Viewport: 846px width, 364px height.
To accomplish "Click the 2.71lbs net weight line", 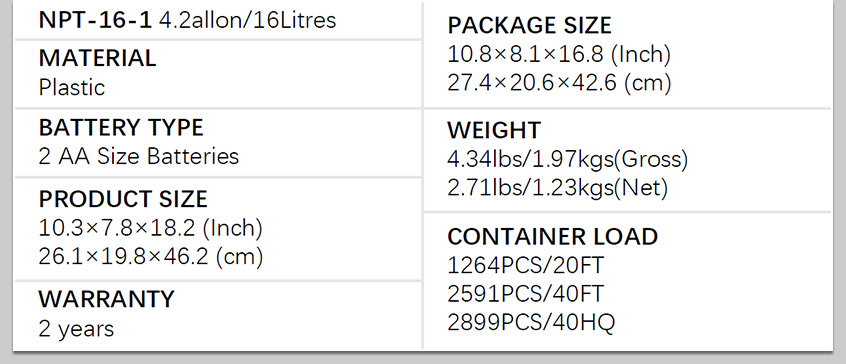I will (x=558, y=188).
